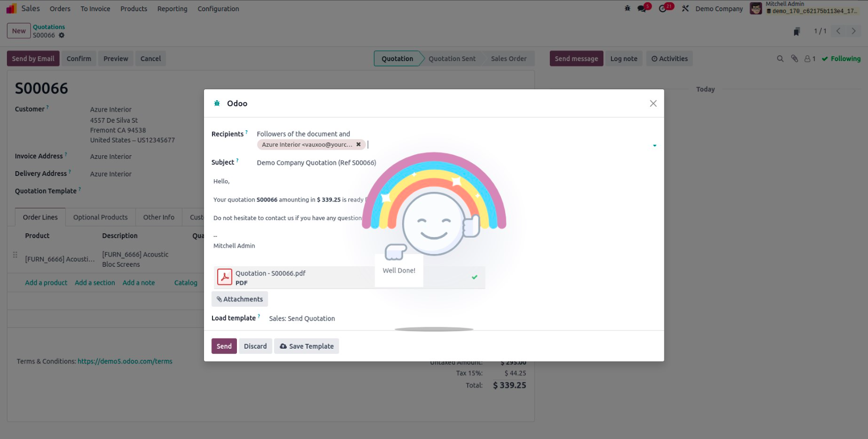Viewport: 868px width, 439px height.
Task: Click the Add a product link
Action: [46, 283]
